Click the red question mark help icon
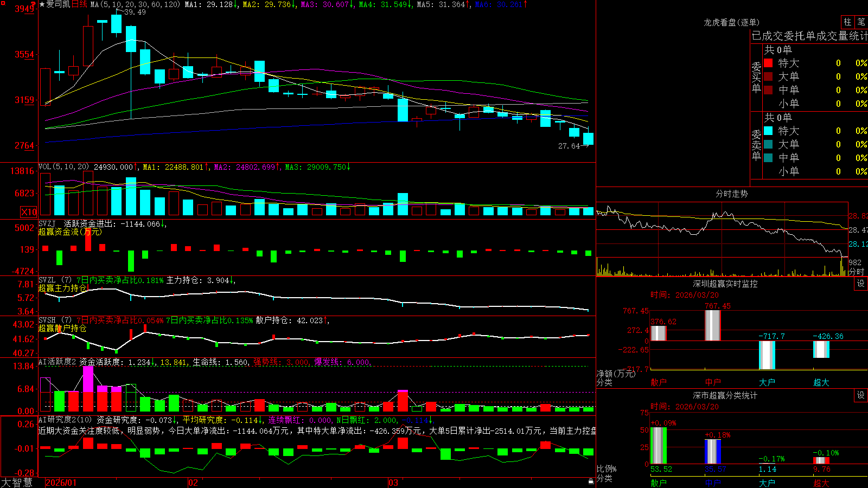The width and height of the screenshot is (868, 488). click(33, 4)
